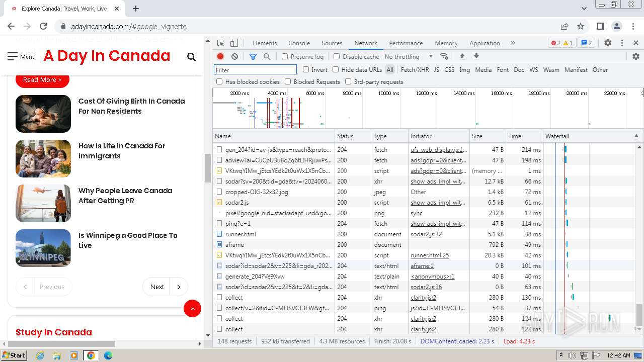The image size is (644, 362).
Task: Click the Winnipeg article thumbnail
Action: coord(43,248)
